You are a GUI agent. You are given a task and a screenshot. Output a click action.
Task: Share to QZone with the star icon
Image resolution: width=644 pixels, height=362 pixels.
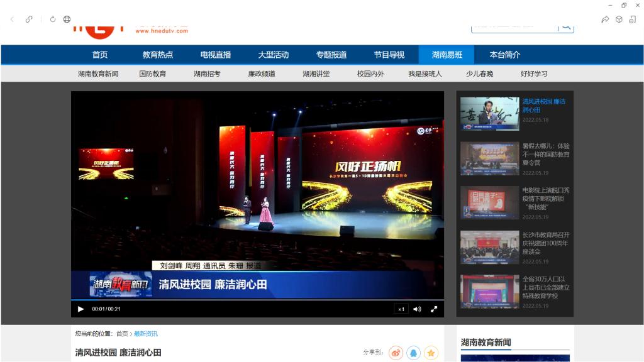tap(431, 353)
